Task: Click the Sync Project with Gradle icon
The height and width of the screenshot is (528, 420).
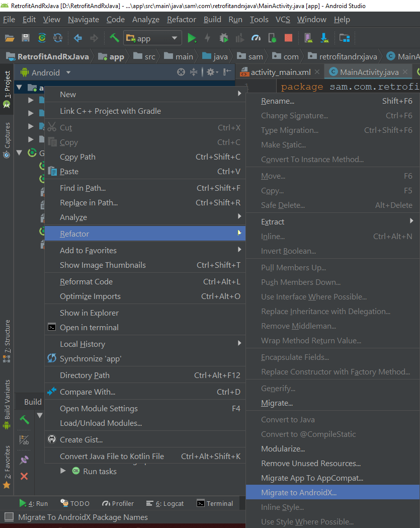Action: [42, 38]
